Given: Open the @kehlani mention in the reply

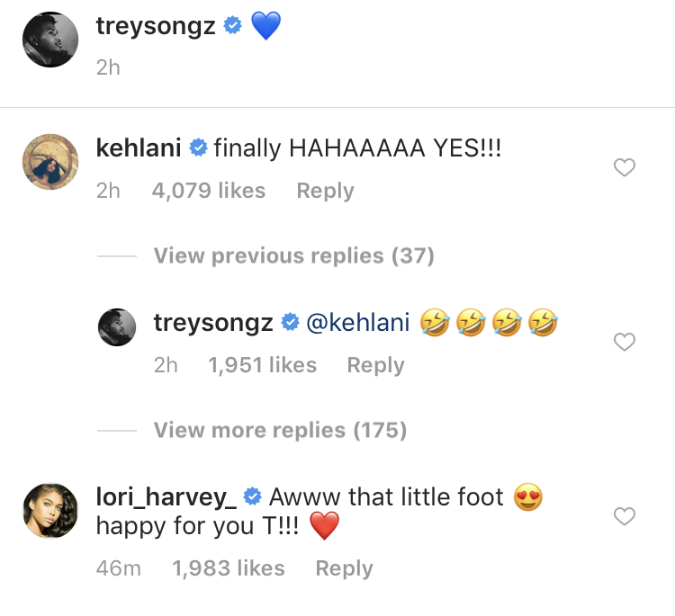Looking at the screenshot, I should (358, 323).
